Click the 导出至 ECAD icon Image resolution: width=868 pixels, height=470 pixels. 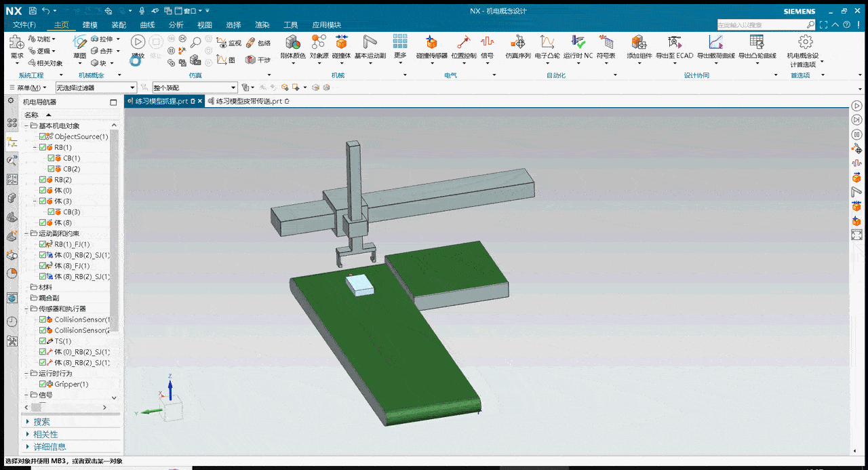(x=674, y=45)
